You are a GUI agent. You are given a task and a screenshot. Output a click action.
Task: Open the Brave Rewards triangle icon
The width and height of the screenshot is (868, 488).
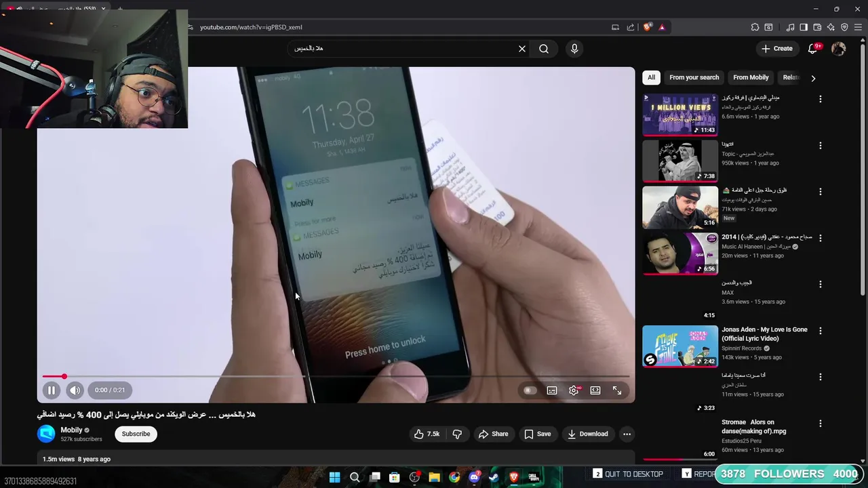coord(662,27)
